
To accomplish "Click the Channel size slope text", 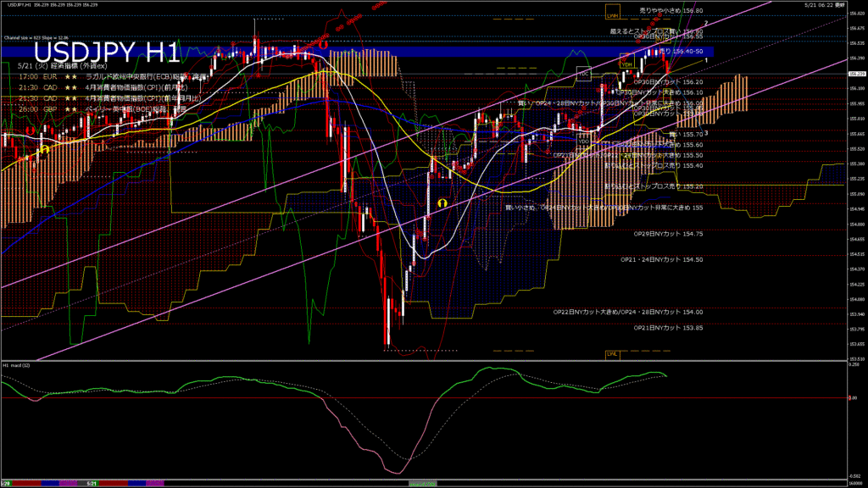I will coord(36,38).
